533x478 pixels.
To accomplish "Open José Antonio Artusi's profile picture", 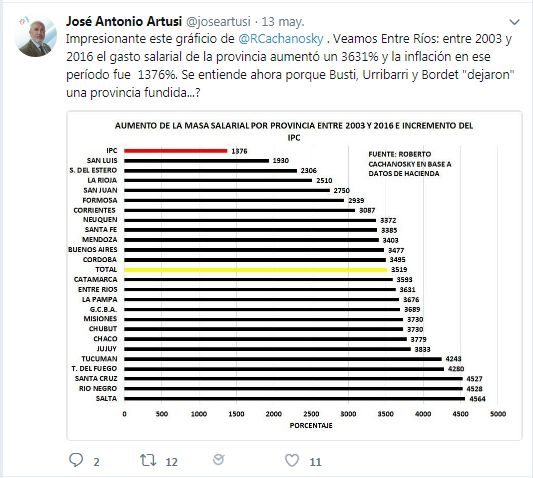I will [36, 36].
